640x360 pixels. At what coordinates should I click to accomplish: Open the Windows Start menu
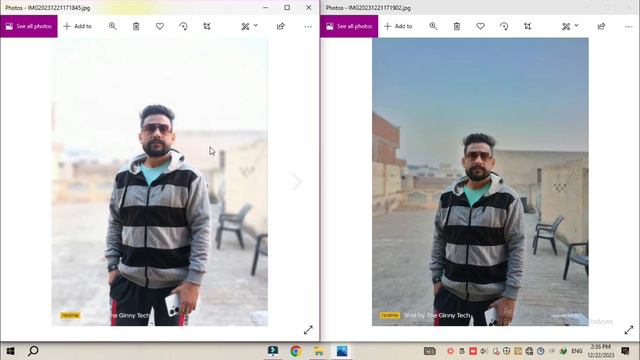(x=10, y=351)
